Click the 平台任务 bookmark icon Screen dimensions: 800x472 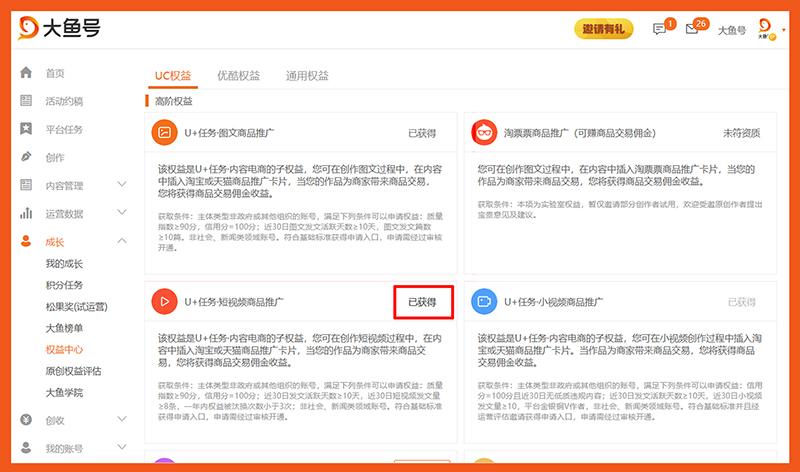click(26, 129)
